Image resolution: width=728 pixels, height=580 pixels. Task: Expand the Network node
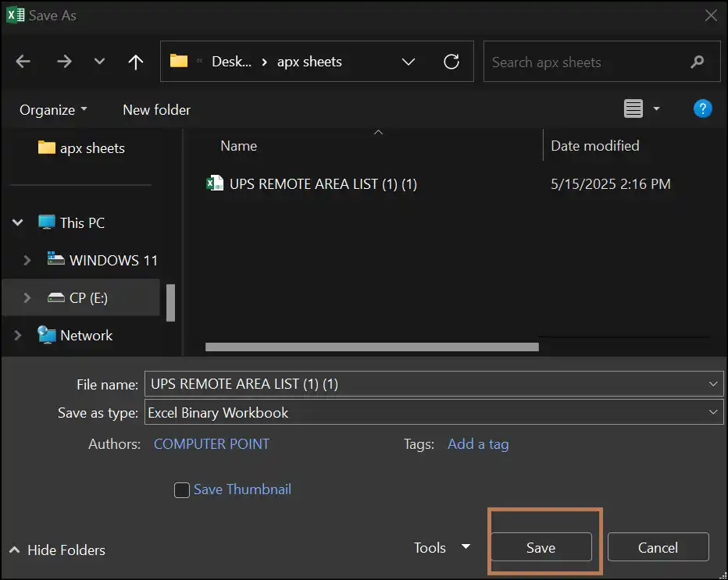coord(18,335)
